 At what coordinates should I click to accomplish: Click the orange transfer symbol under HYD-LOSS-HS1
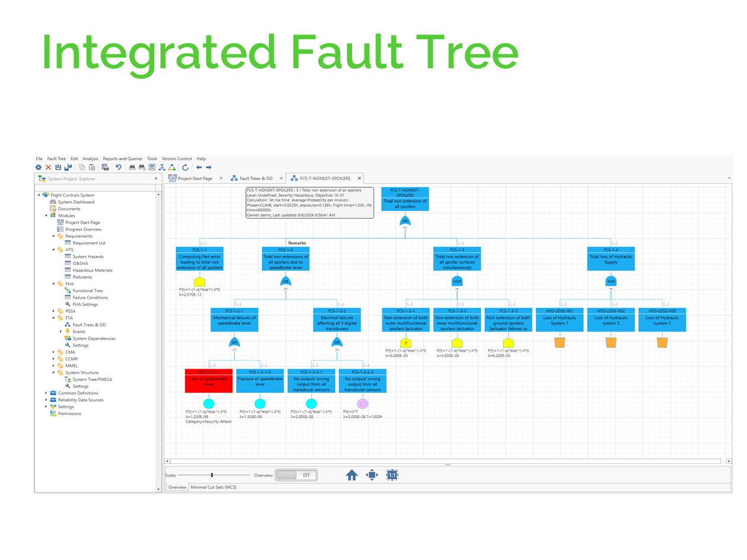[560, 342]
